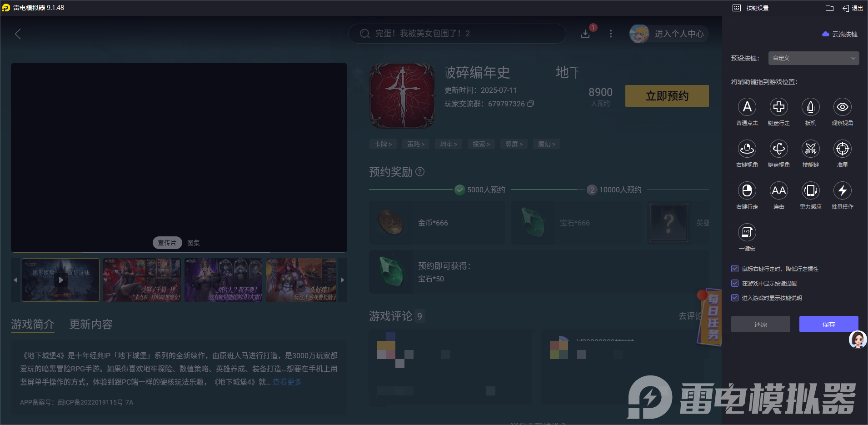Toggle 在游戏中显示按键提醒 checkbox
The width and height of the screenshot is (868, 425).
pyautogui.click(x=735, y=283)
